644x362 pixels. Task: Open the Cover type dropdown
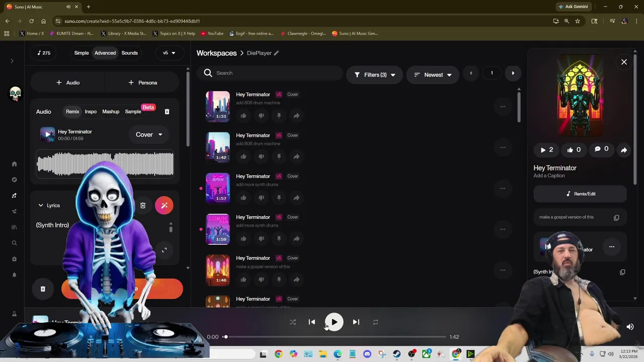coord(148,135)
